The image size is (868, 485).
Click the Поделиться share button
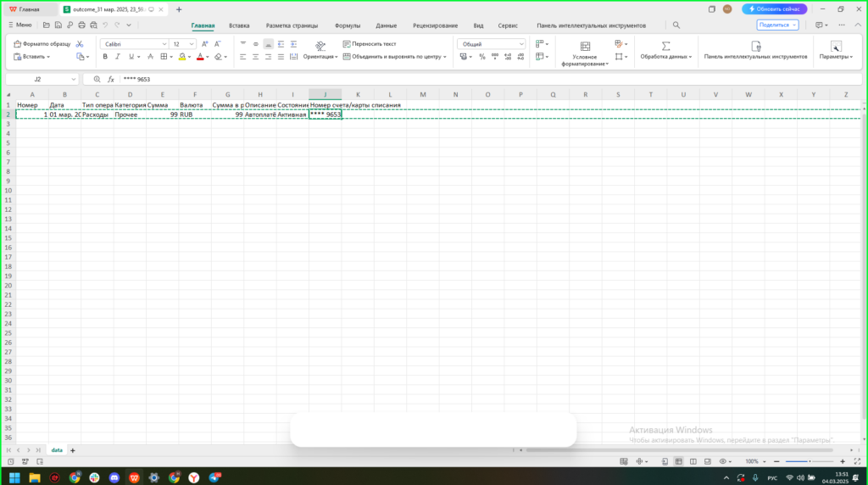point(777,25)
